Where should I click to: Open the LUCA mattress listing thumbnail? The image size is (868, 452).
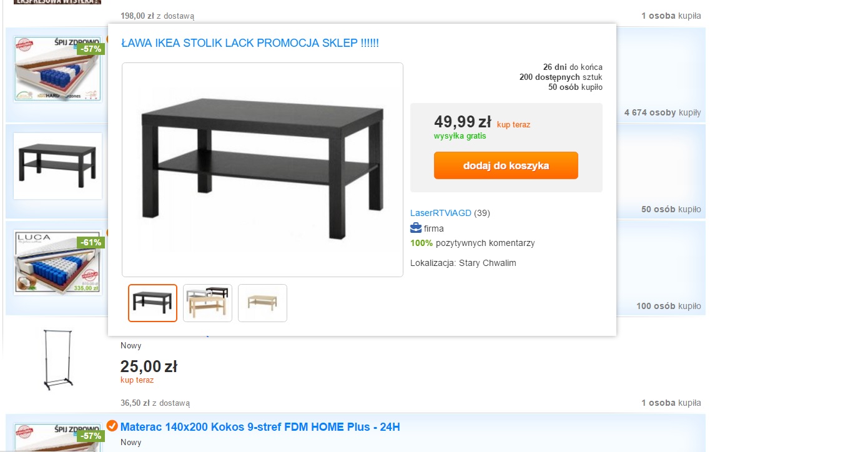[57, 263]
